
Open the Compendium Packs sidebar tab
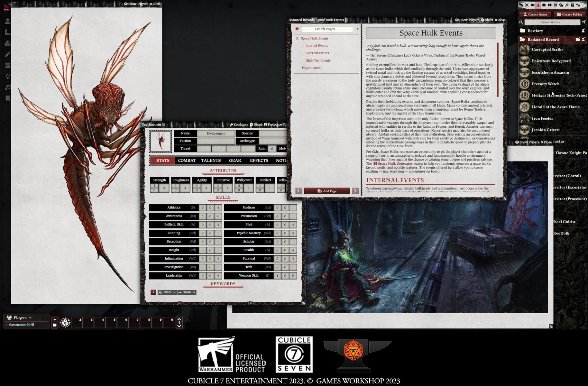pyautogui.click(x=573, y=5)
